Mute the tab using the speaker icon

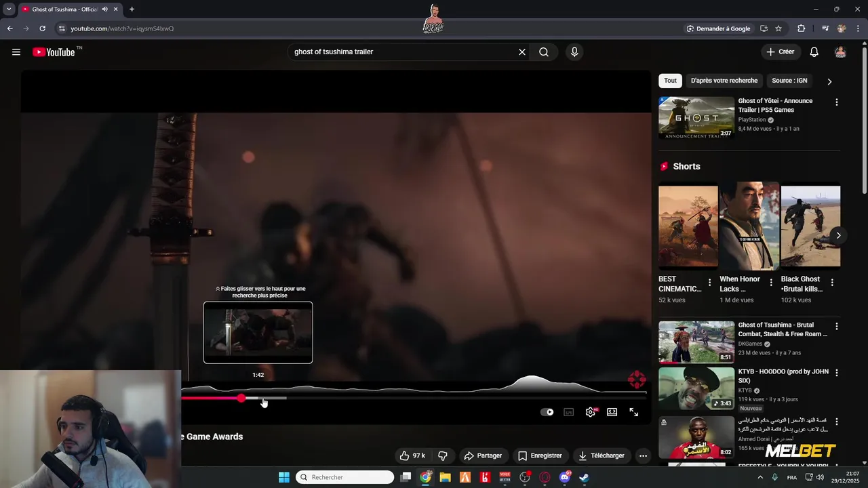point(104,9)
